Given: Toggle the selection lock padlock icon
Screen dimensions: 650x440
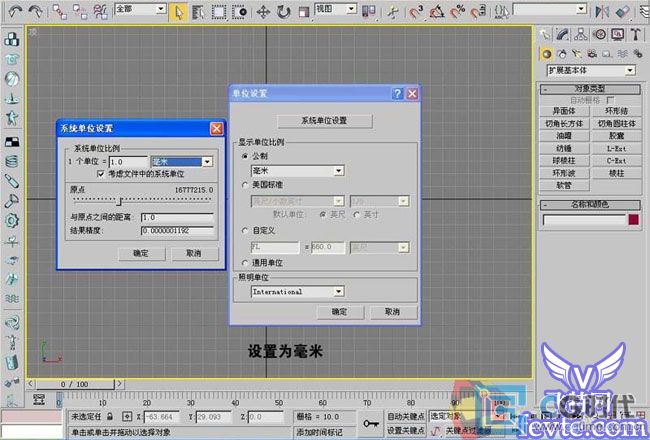Looking at the screenshot, I should 110,416.
